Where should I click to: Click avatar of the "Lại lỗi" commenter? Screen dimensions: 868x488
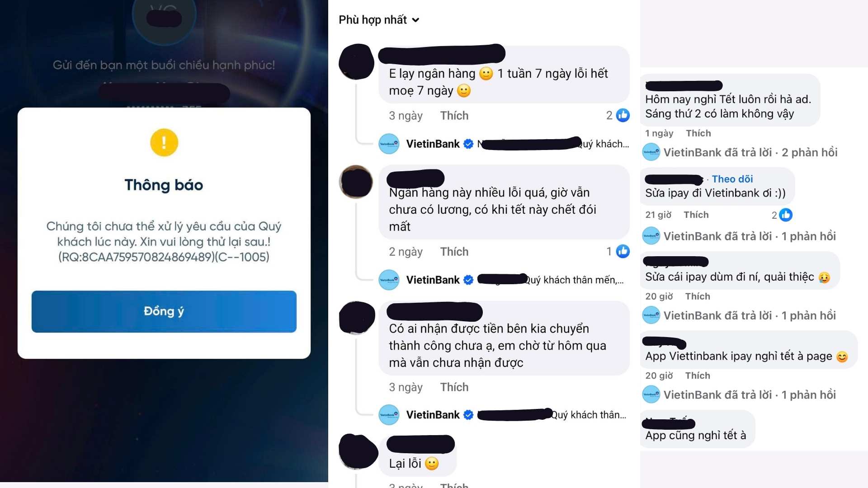click(x=358, y=451)
